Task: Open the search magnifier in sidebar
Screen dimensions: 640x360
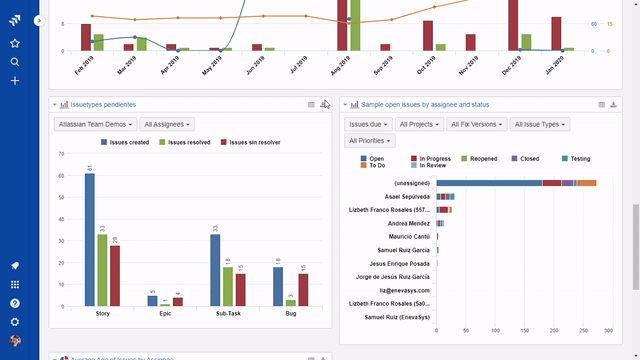Action: coord(15,62)
